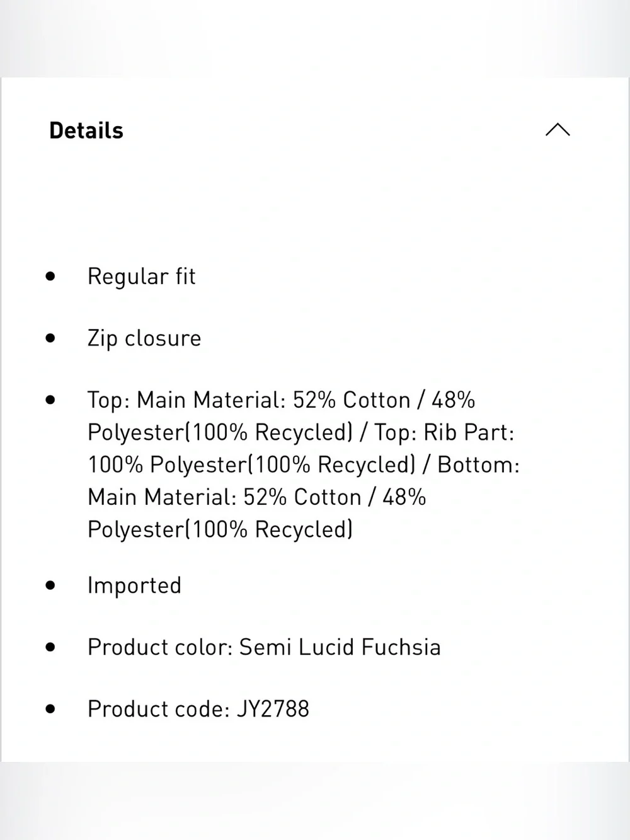Select the Semi Lucid Fuchsia color name
This screenshot has width=630, height=840.
click(x=340, y=647)
